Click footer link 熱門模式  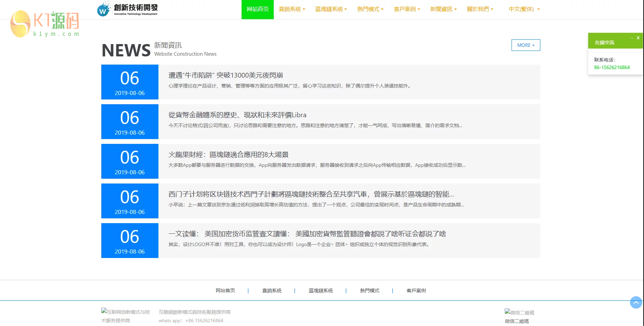click(x=370, y=290)
